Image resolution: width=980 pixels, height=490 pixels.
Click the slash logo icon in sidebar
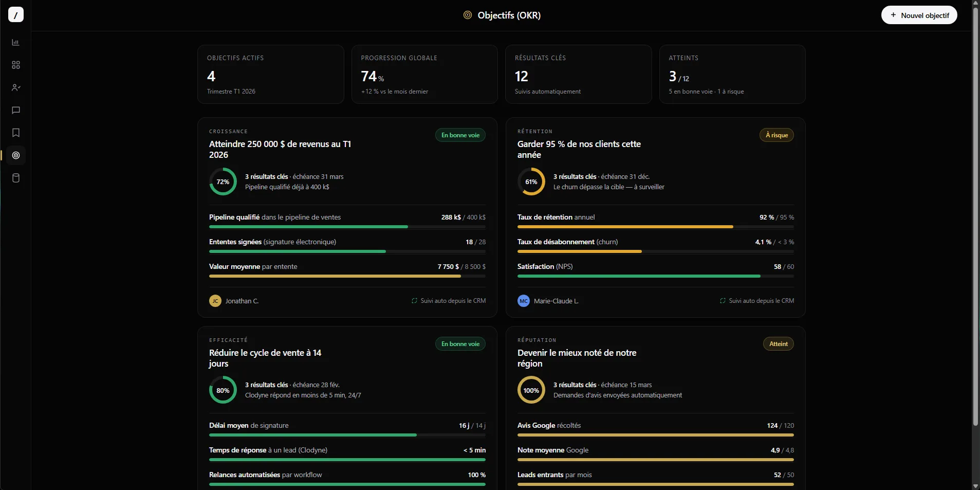[16, 14]
